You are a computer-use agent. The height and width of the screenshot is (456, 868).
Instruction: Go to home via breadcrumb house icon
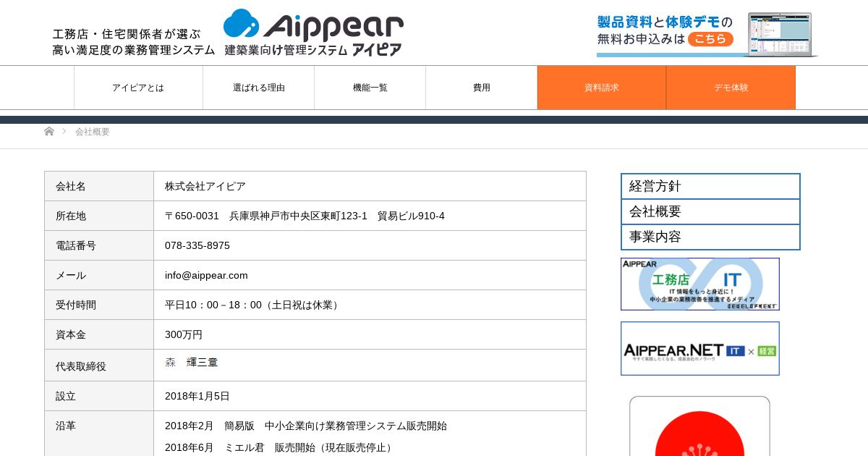(49, 131)
